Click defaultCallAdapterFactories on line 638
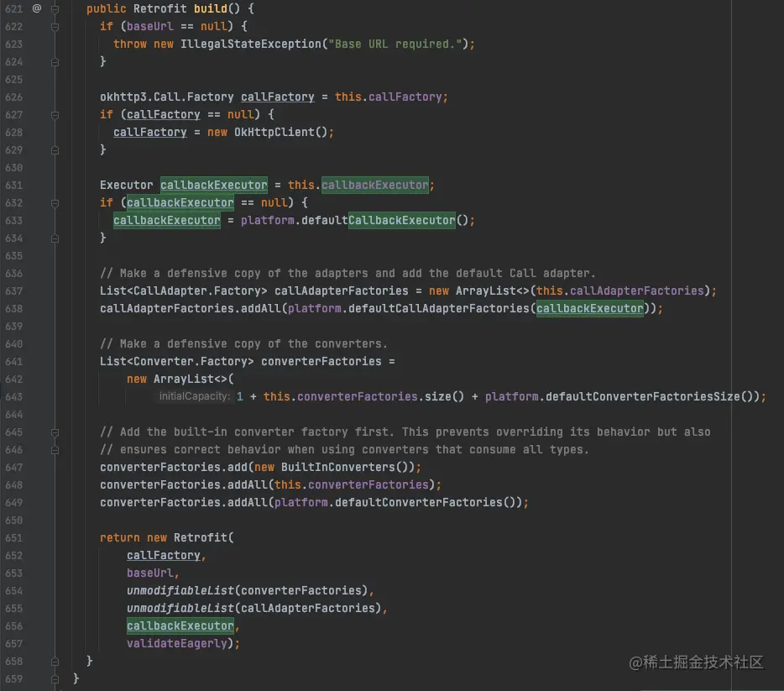 438,308
